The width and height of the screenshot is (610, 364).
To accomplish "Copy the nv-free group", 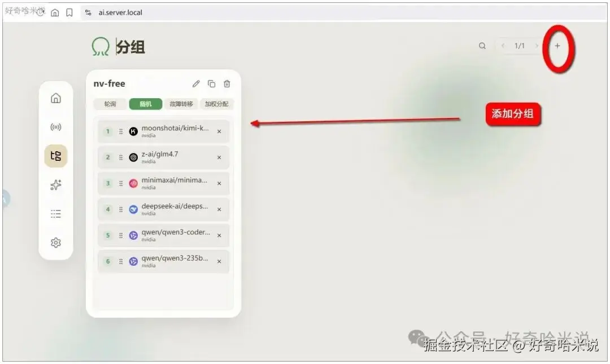I will (x=211, y=84).
